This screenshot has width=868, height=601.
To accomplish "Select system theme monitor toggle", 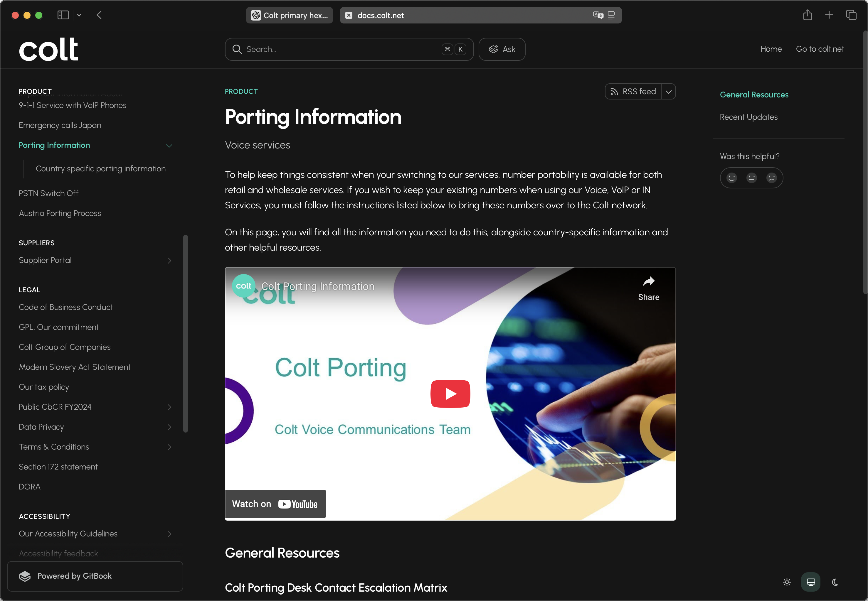I will pos(811,582).
